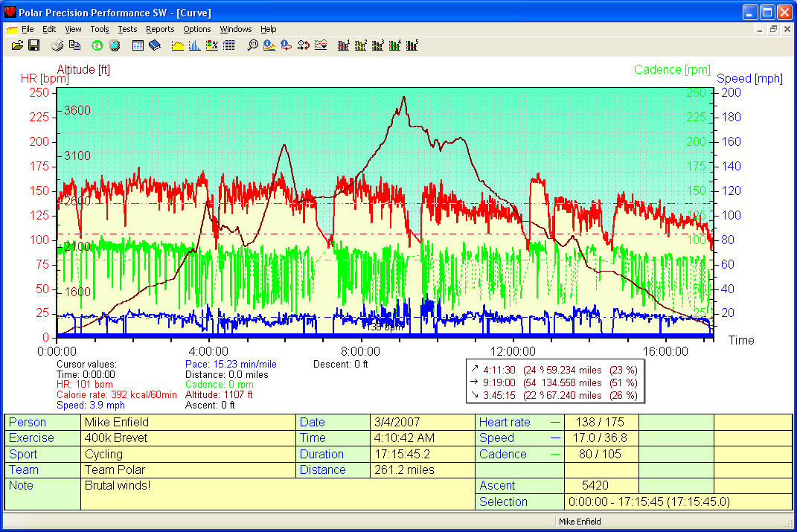Image resolution: width=797 pixels, height=532 pixels.
Task: Open the calendar view icon
Action: pos(138,45)
